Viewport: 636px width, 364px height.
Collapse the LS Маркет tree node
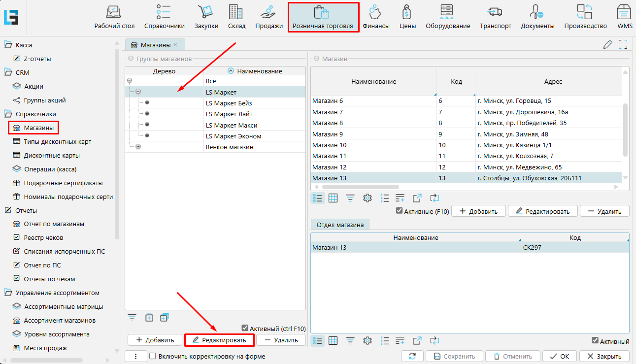coord(138,92)
